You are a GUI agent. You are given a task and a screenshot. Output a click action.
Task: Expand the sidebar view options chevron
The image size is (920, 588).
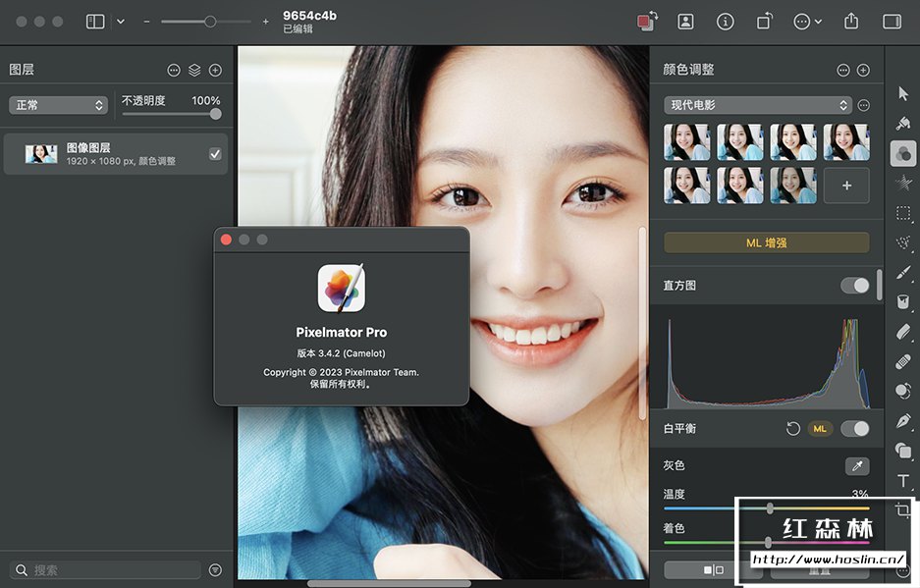pyautogui.click(x=121, y=22)
